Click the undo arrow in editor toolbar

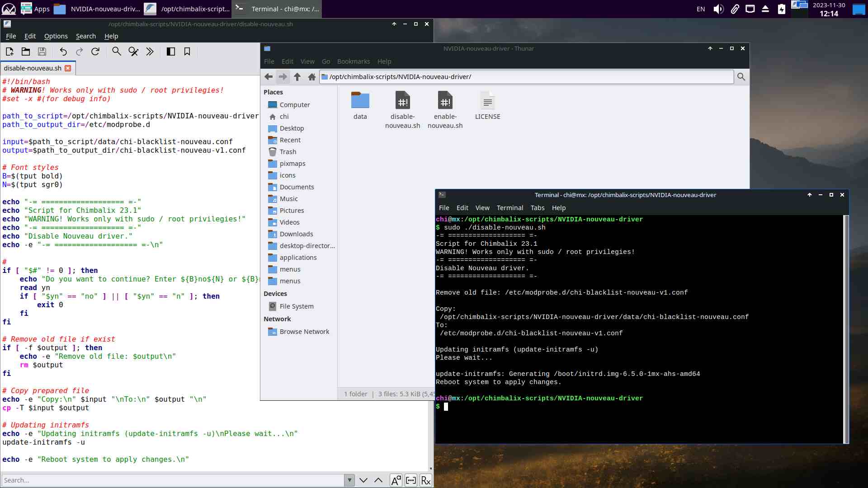tap(63, 52)
